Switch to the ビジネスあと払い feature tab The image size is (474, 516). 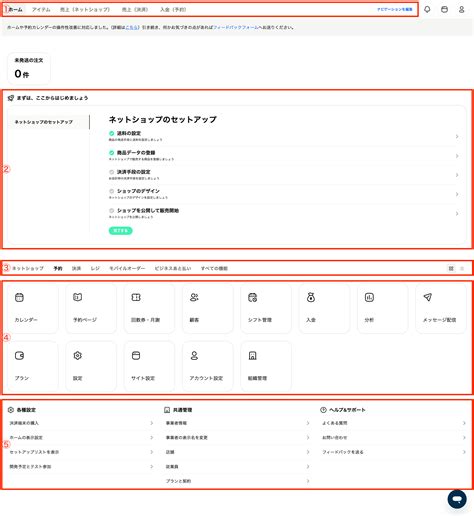coord(173,268)
